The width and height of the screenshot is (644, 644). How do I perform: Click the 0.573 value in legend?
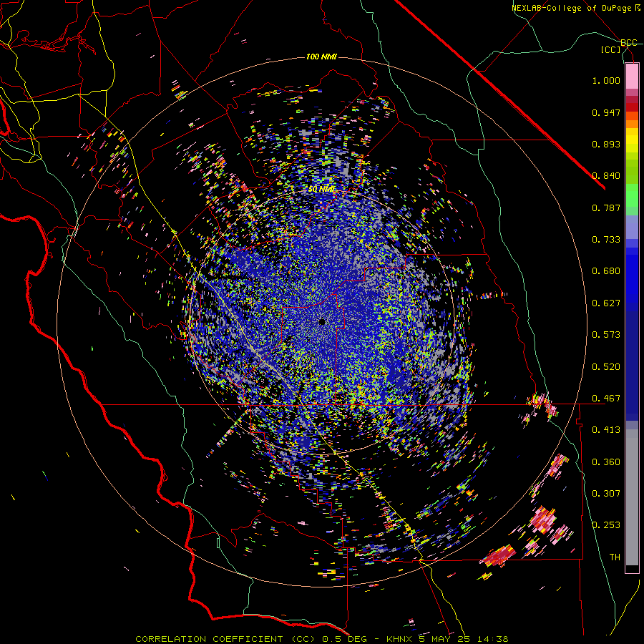coord(606,335)
